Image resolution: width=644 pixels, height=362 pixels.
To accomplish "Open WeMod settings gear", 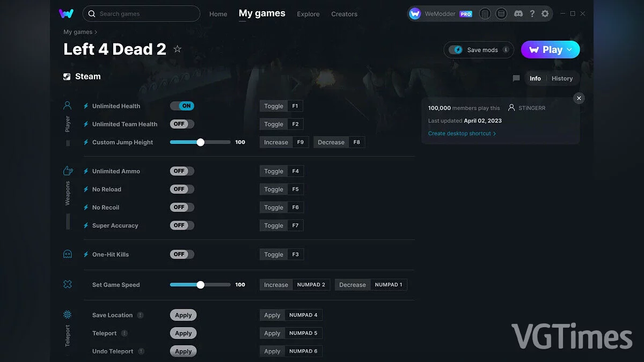I will point(546,13).
